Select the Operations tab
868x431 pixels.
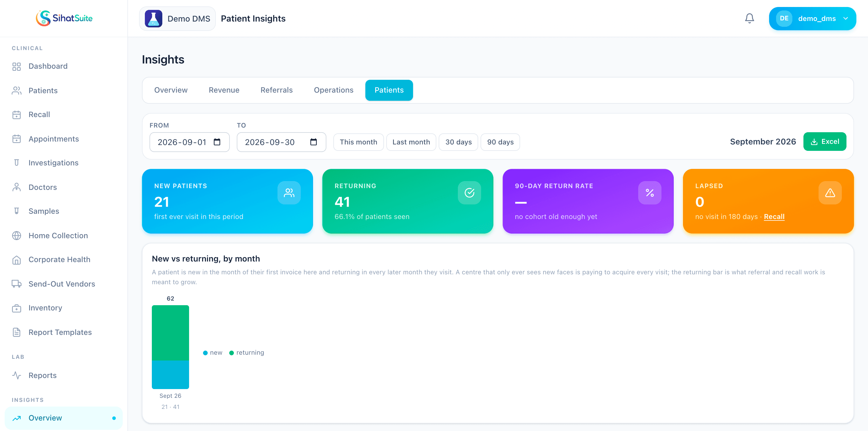(x=334, y=90)
